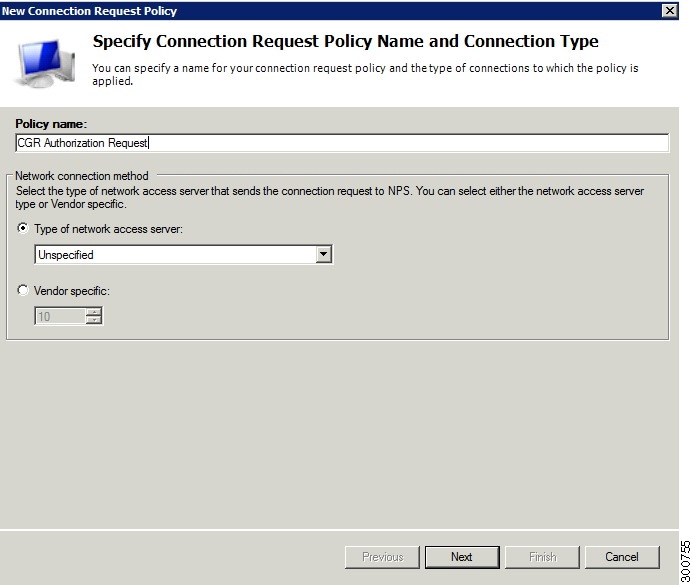Click the disabled Finish button

(x=542, y=557)
